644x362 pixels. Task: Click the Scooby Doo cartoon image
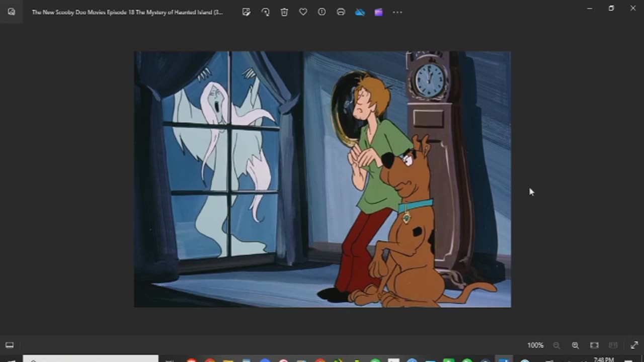coord(323,179)
